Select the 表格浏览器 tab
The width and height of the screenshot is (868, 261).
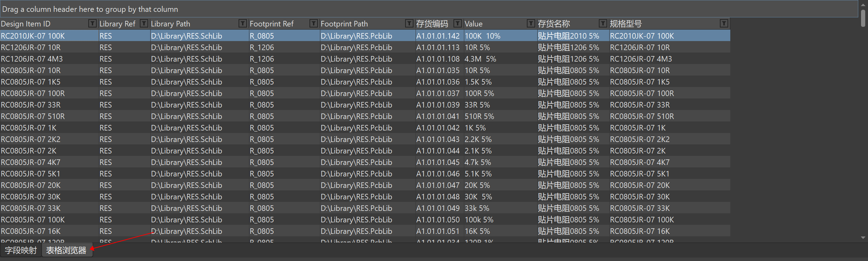[x=66, y=250]
